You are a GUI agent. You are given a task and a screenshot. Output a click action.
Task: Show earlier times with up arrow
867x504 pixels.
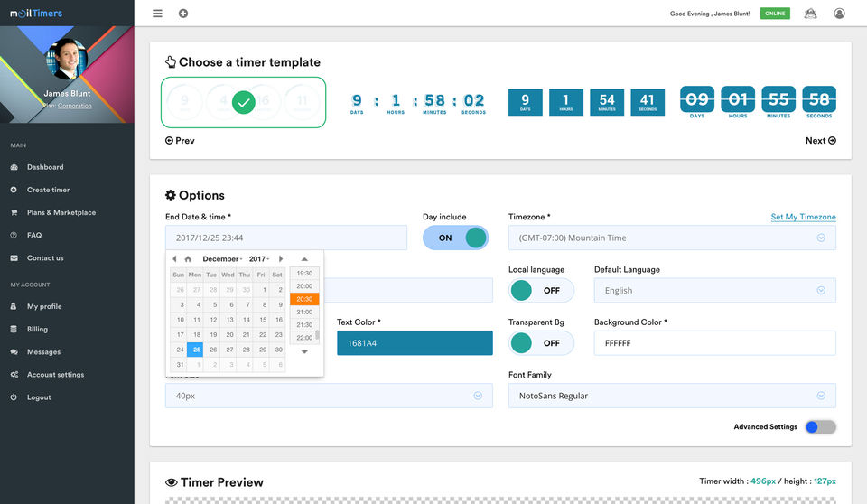[x=304, y=259]
